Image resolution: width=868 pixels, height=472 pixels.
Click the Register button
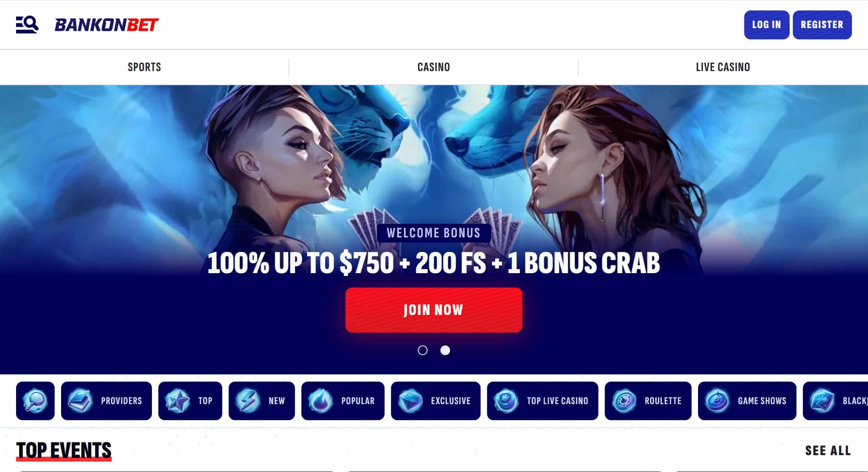(822, 25)
